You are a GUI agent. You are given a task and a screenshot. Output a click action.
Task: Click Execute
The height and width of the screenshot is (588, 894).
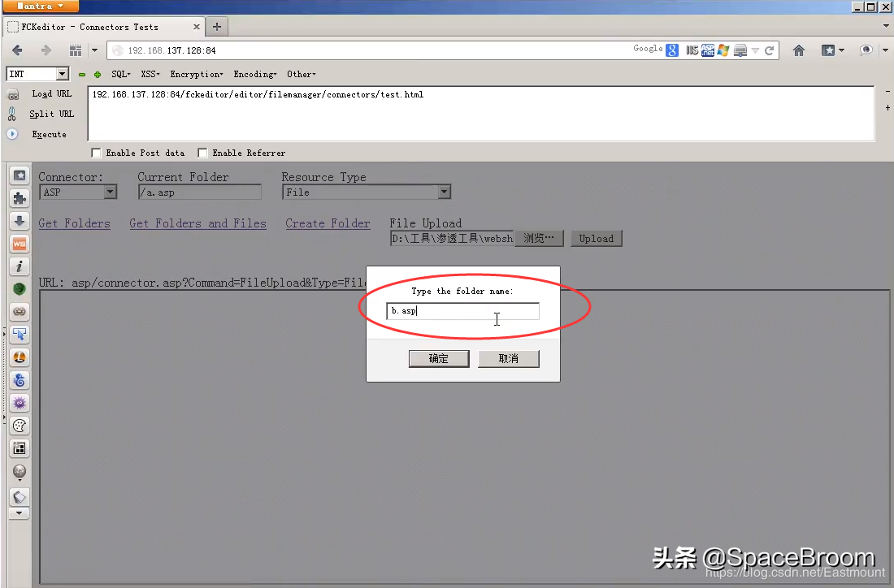point(49,135)
